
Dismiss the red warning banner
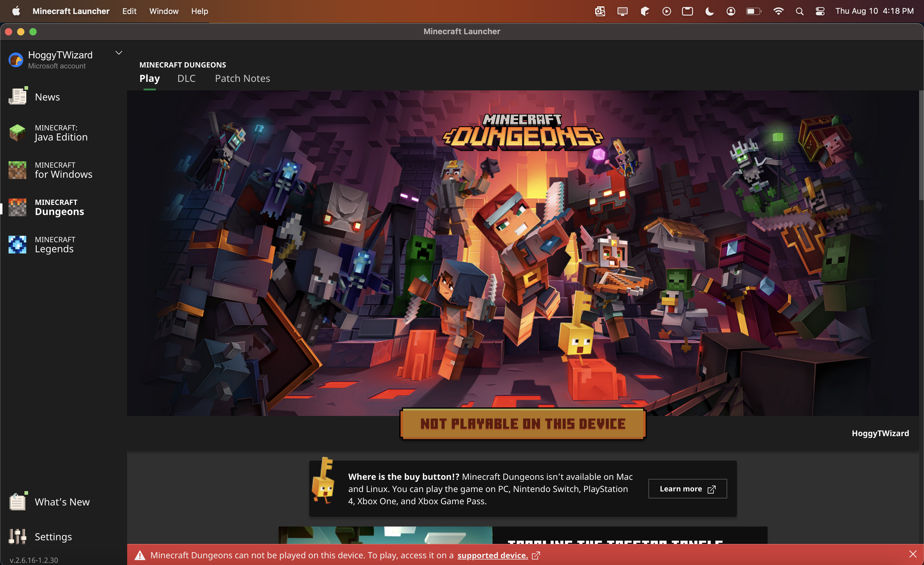(x=913, y=554)
